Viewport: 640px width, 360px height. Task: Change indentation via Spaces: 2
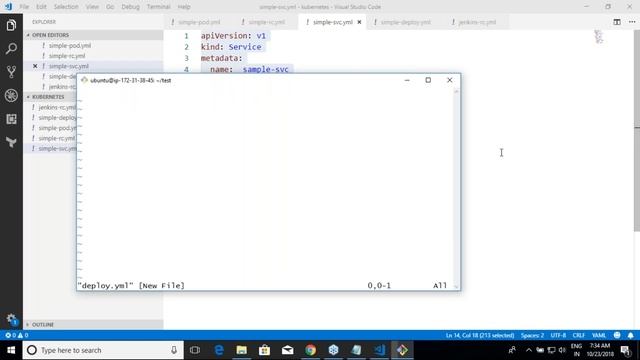click(532, 335)
